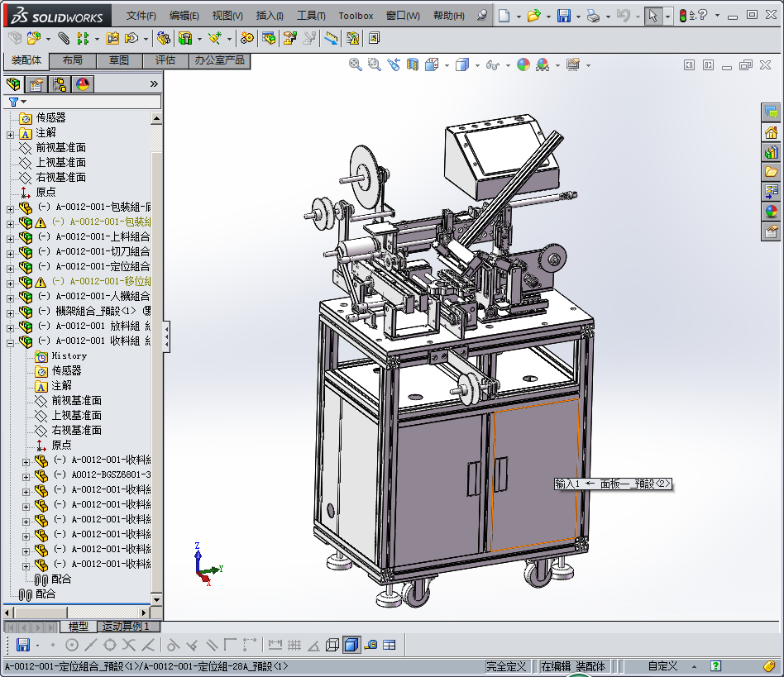Image resolution: width=784 pixels, height=677 pixels.
Task: Open the DisplayManager color wheel tab
Action: tap(83, 83)
